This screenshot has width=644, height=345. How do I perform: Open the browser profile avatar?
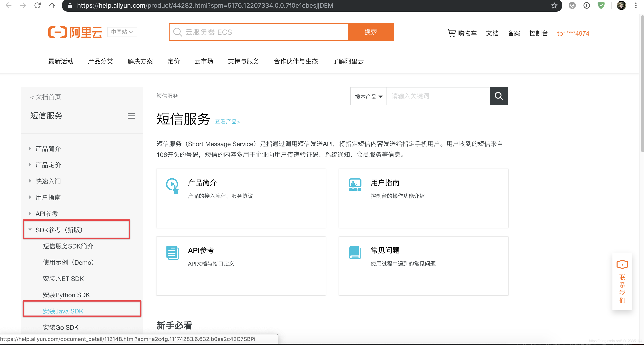coord(621,5)
